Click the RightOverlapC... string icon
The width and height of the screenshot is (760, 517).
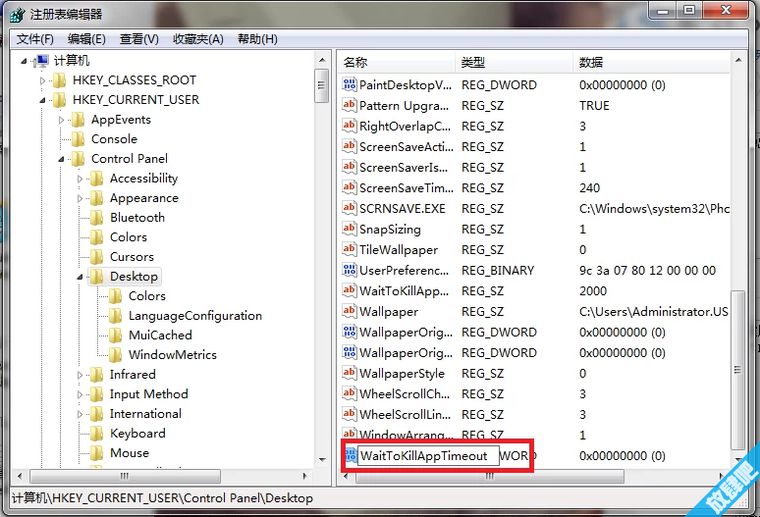click(349, 126)
